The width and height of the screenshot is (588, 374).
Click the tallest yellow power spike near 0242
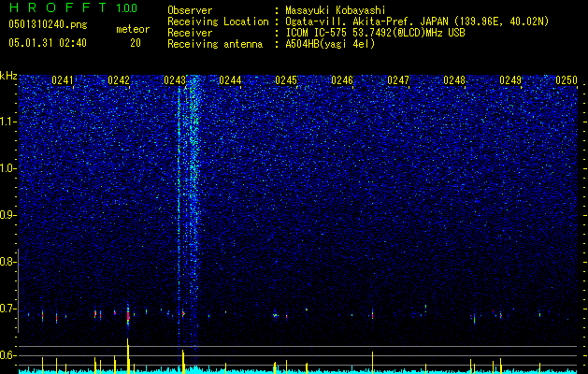(x=128, y=355)
